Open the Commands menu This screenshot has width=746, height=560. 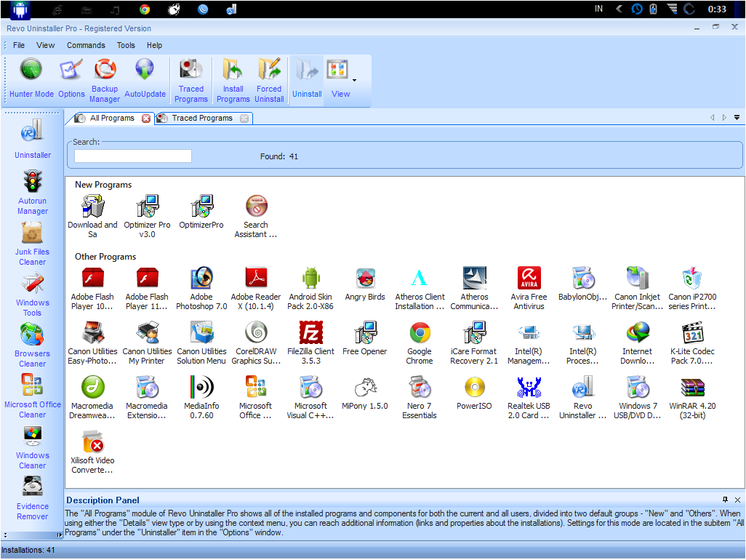click(86, 45)
